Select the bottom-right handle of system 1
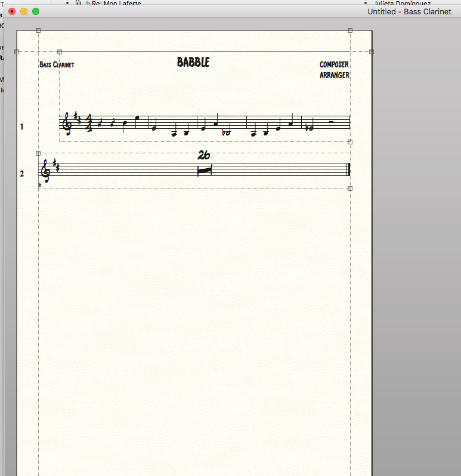 (x=350, y=142)
